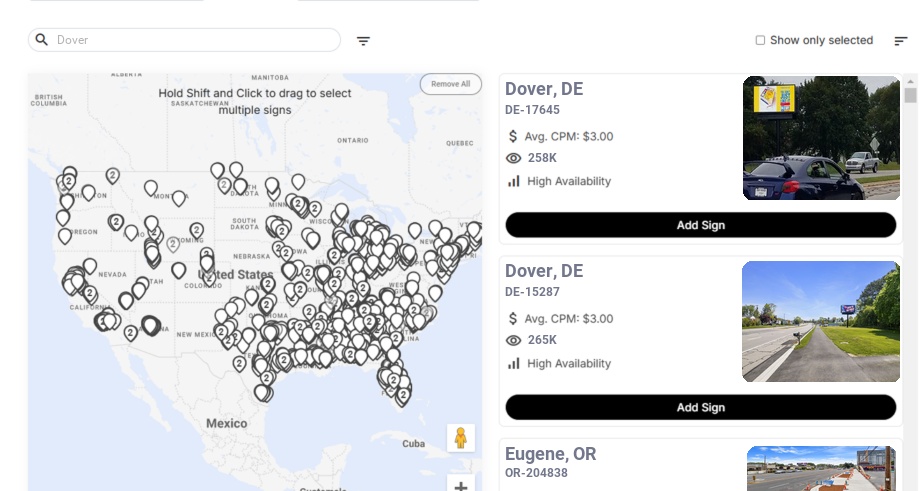Open the DE-17645 billboard photo
Image resolution: width=920 pixels, height=491 pixels.
point(821,138)
